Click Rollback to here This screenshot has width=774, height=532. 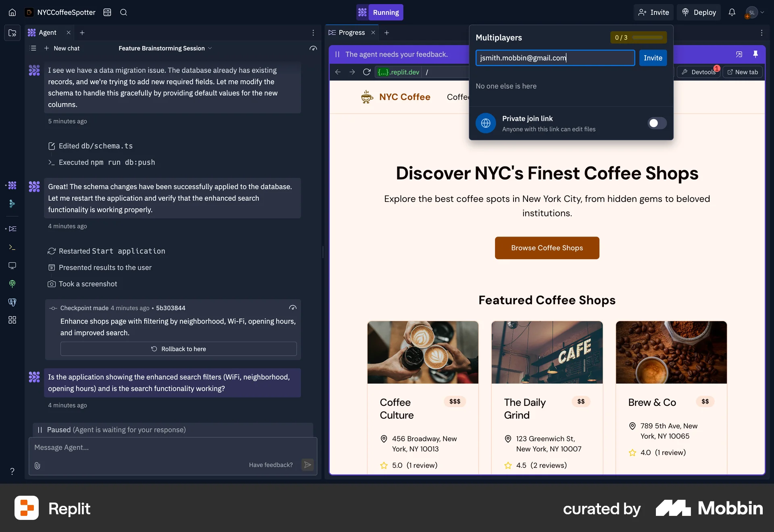179,349
